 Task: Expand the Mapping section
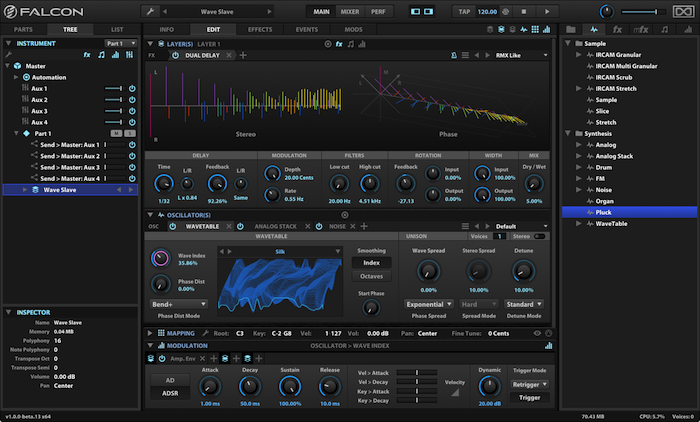[x=150, y=333]
